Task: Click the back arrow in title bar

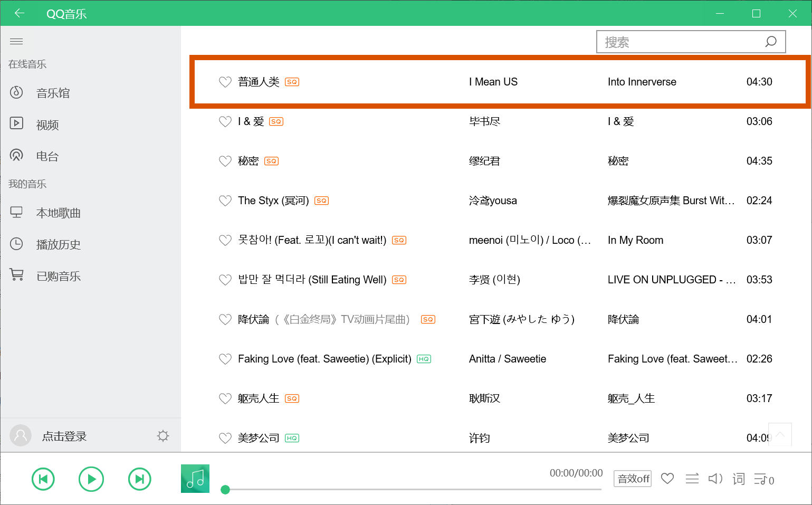Action: pyautogui.click(x=20, y=13)
